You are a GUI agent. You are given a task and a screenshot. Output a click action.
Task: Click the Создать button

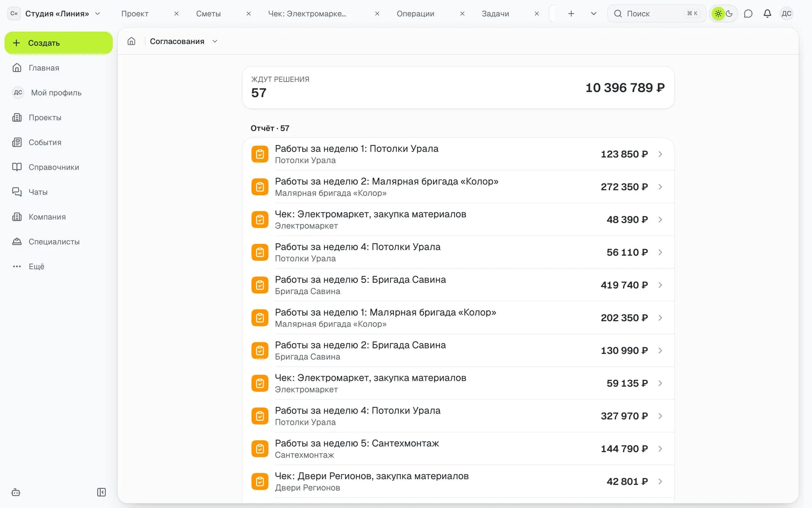58,43
